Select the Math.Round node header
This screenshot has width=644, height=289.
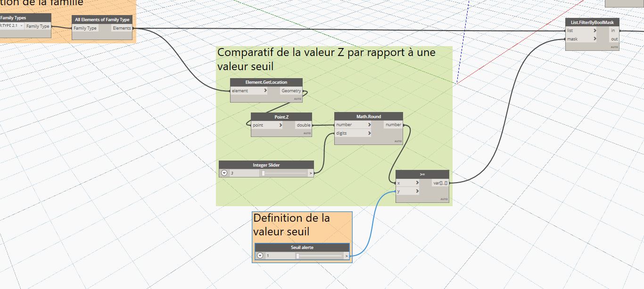(368, 116)
